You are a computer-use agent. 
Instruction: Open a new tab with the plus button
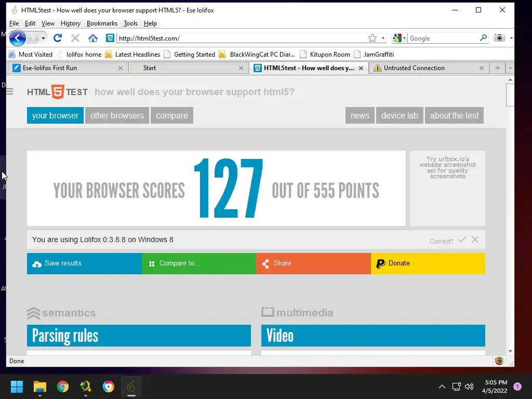pyautogui.click(x=497, y=68)
